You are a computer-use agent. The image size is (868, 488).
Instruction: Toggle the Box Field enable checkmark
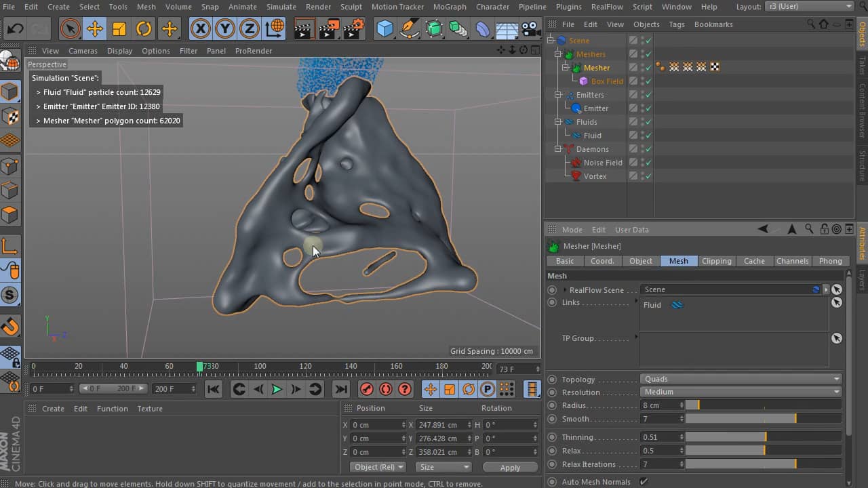point(648,81)
